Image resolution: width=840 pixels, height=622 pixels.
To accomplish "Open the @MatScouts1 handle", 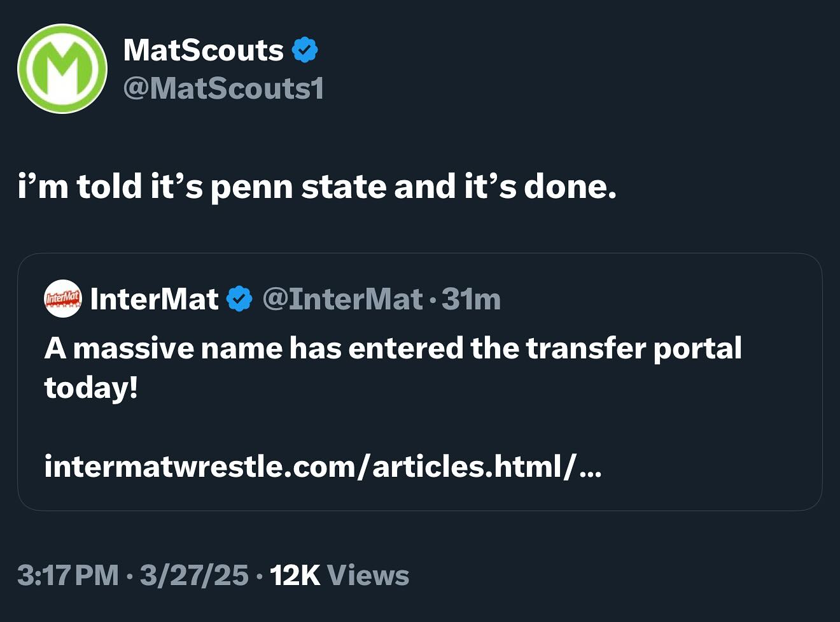I will 223,88.
